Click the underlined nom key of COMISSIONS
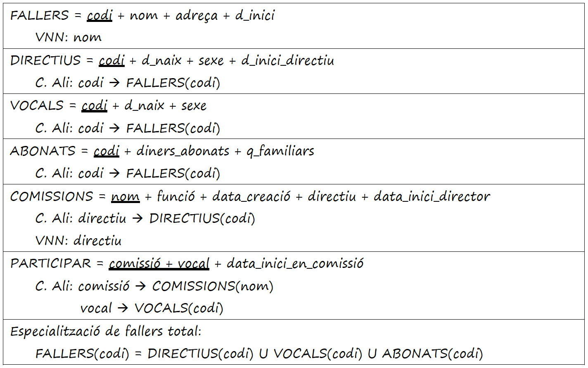The height and width of the screenshot is (368, 588). coord(125,196)
